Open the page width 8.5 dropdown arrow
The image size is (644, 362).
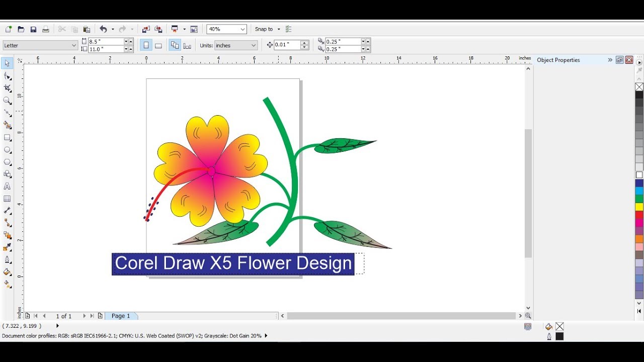coord(126,41)
